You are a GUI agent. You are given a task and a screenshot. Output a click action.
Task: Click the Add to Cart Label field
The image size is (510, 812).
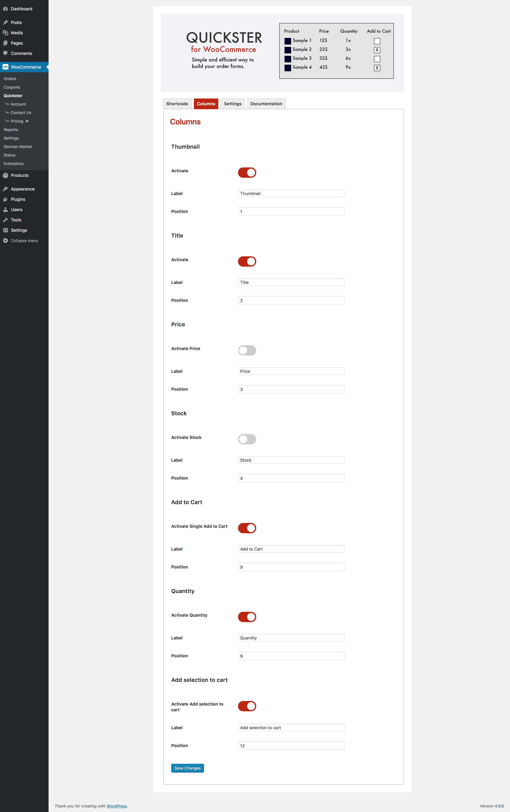coord(291,549)
